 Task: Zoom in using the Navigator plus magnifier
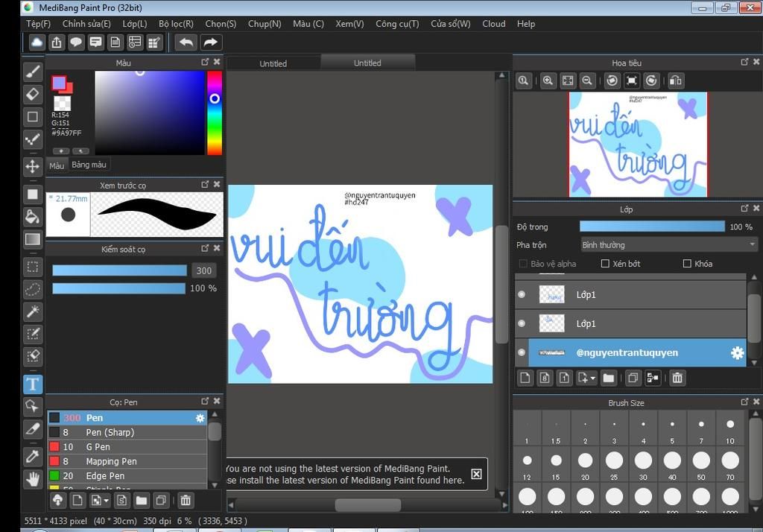coord(548,80)
